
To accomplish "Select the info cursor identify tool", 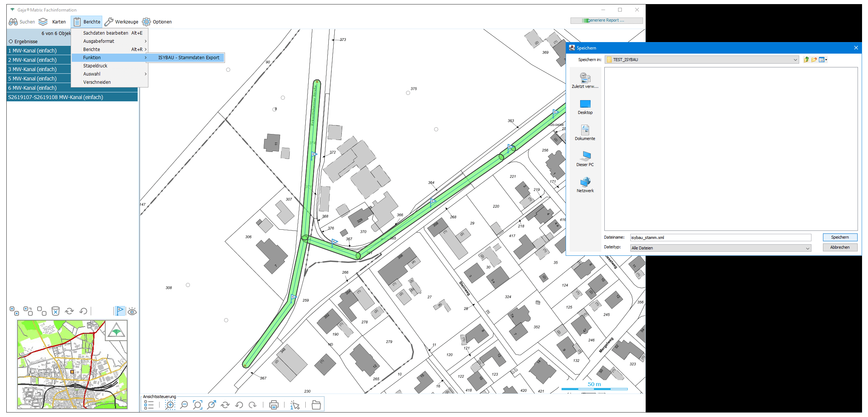I will (x=295, y=405).
